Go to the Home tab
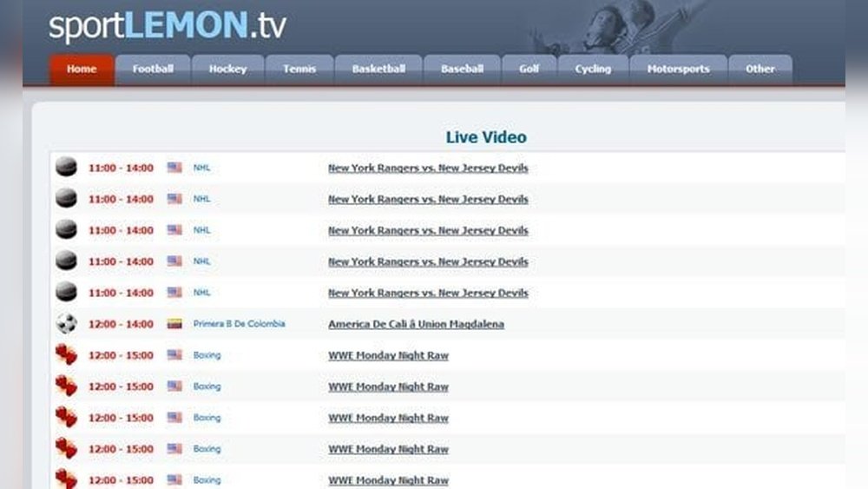The height and width of the screenshot is (489, 868). [x=82, y=69]
